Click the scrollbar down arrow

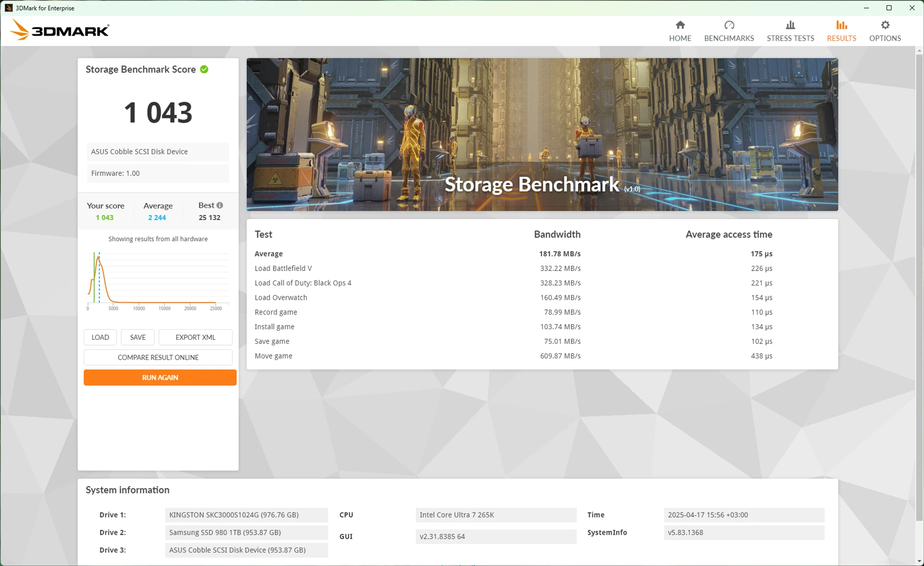(x=919, y=562)
